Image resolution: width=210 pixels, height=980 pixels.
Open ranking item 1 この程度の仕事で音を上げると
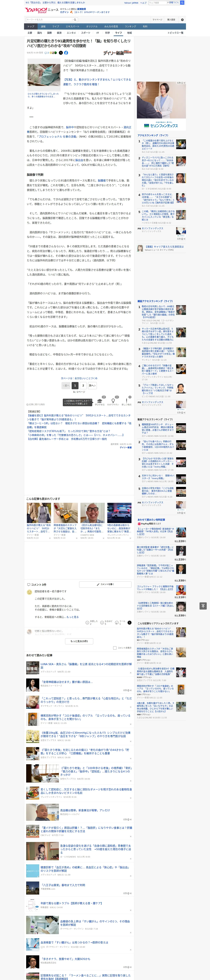pyautogui.click(x=158, y=145)
